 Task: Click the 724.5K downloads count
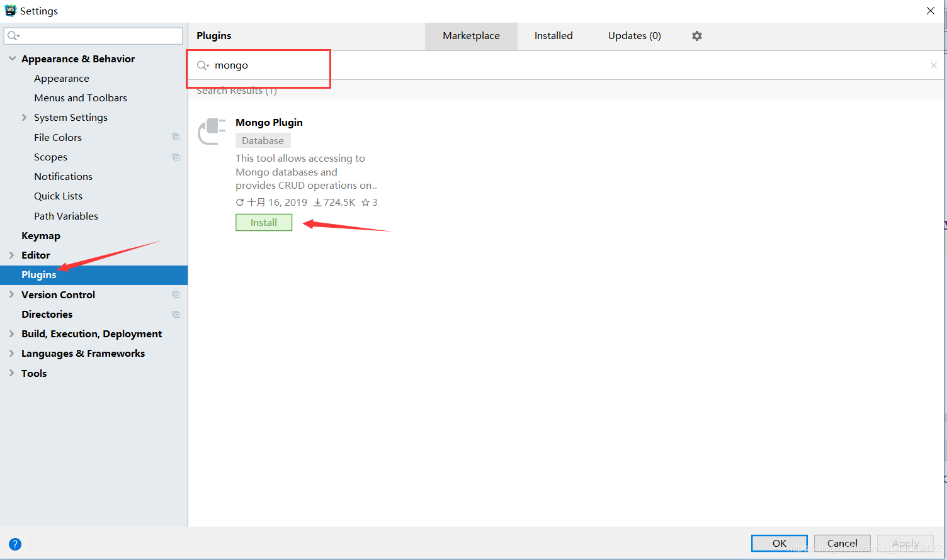coord(334,203)
